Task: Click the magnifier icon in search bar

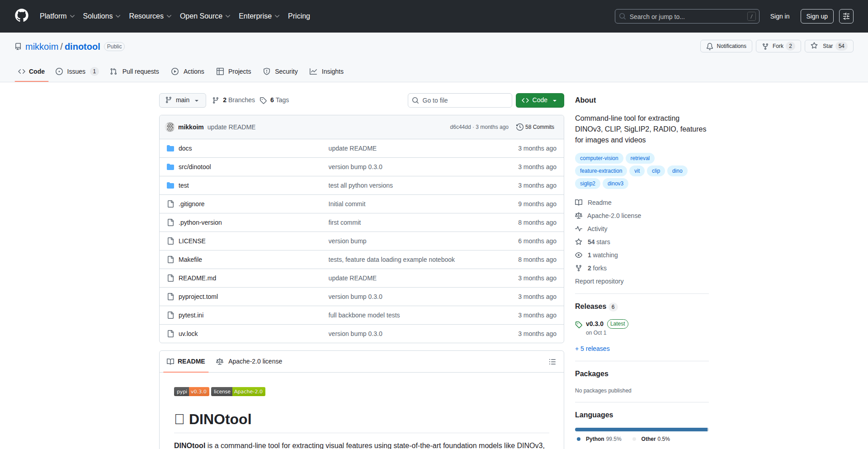Action: coord(623,16)
